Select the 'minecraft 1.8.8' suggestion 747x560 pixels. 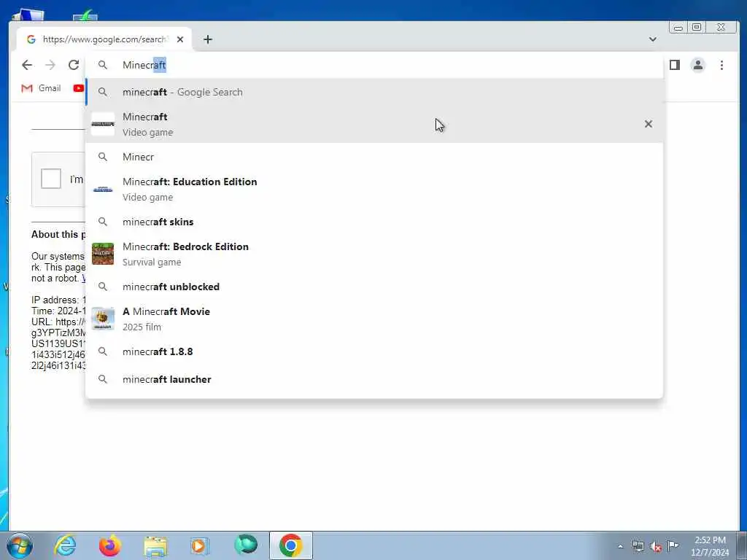[374, 351]
